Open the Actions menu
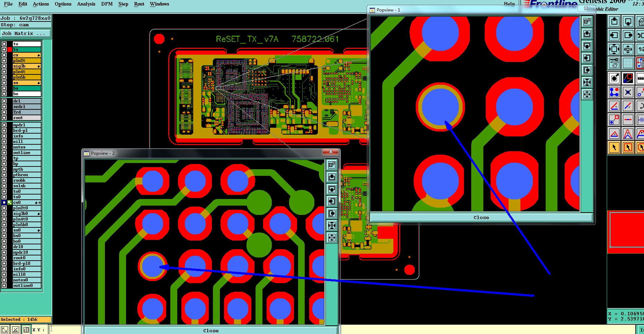The image size is (644, 334). [x=41, y=4]
